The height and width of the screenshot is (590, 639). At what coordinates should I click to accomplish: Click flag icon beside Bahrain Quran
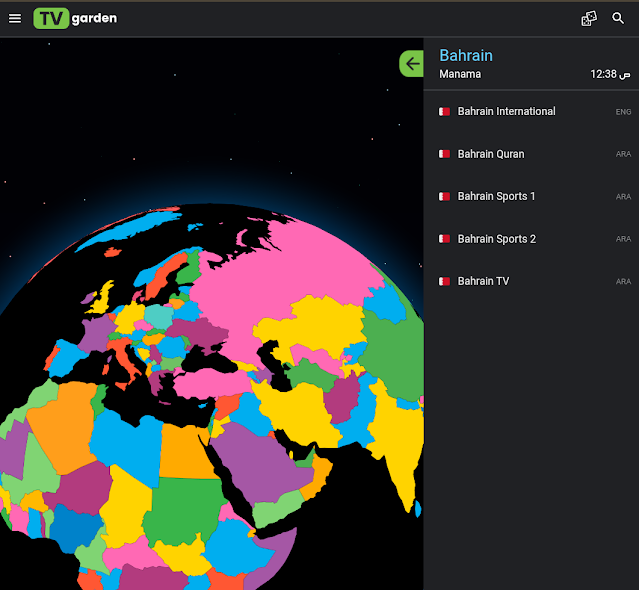pyautogui.click(x=444, y=154)
